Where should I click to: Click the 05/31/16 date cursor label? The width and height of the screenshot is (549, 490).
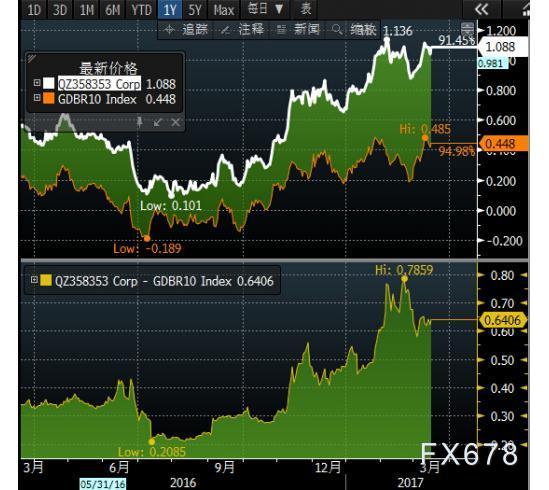tap(103, 484)
